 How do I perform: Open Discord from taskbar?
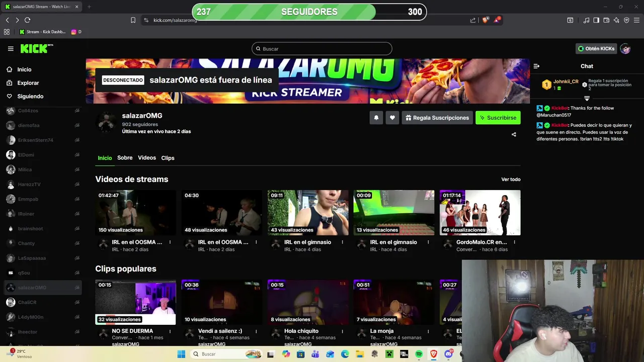click(448, 354)
